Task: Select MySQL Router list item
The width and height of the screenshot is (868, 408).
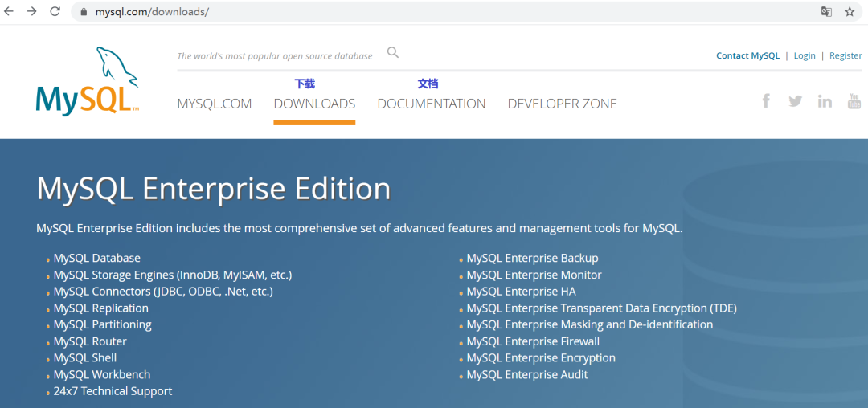Action: (x=90, y=341)
